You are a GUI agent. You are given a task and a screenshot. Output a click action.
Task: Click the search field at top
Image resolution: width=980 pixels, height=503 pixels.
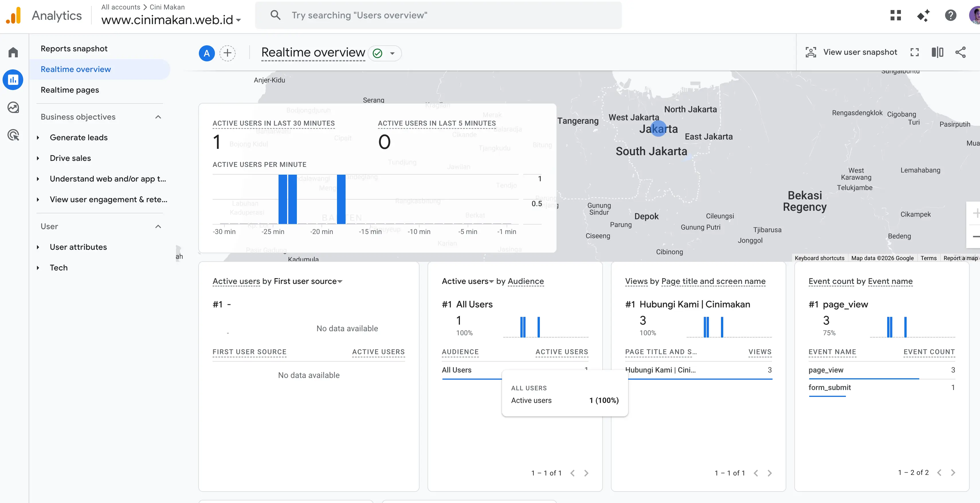438,15
